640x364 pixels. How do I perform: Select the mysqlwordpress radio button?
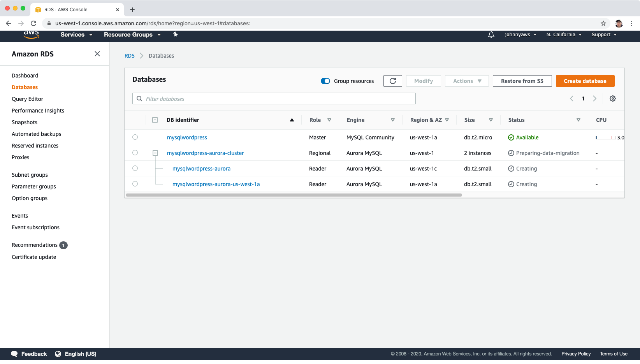135,137
